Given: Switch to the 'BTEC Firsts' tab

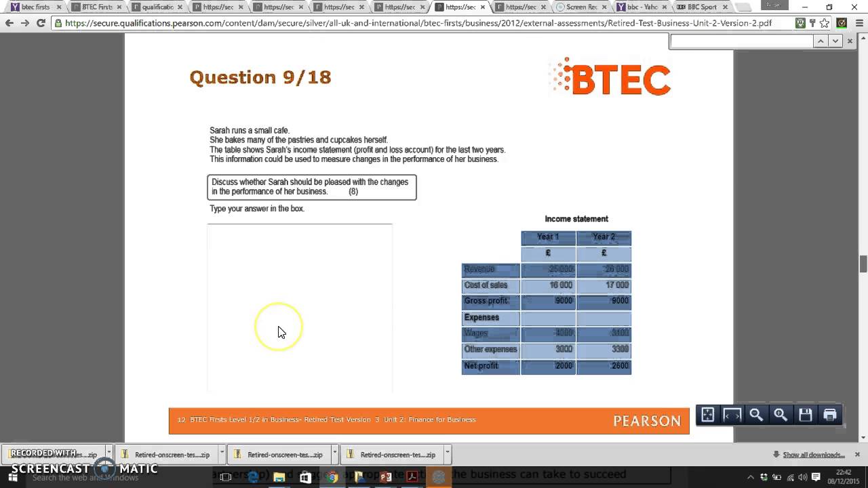Looking at the screenshot, I should (x=96, y=7).
